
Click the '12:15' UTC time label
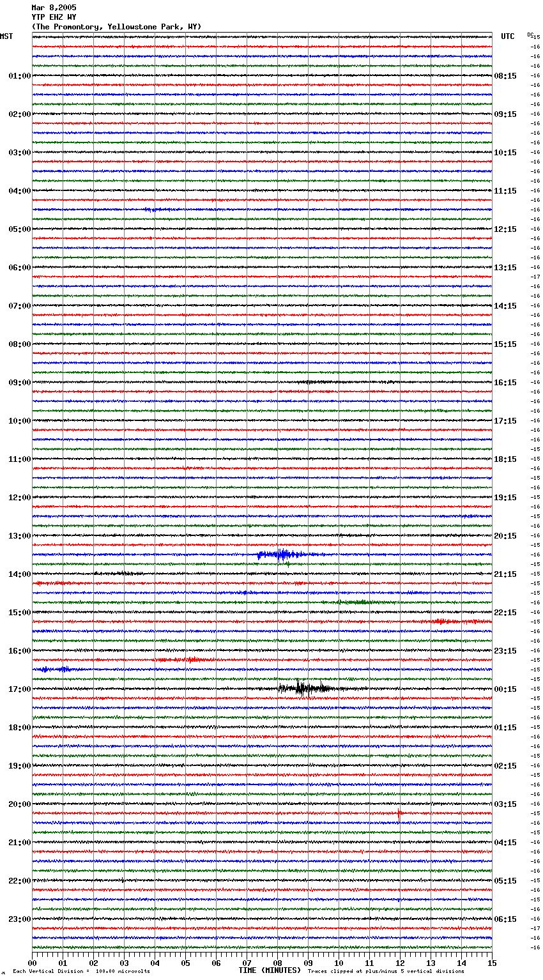click(505, 229)
